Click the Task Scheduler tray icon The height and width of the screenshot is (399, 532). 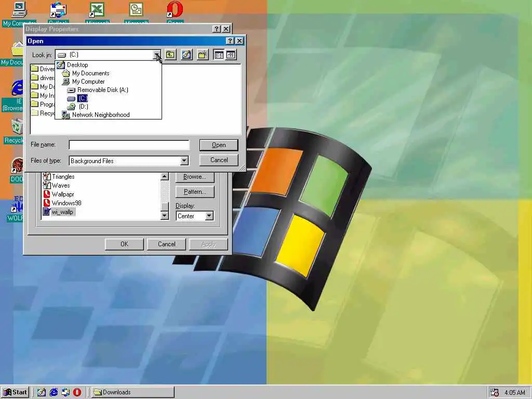[495, 392]
